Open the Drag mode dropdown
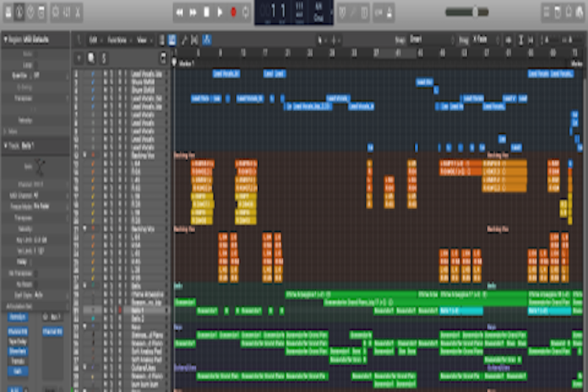Viewport: 588px width, 392px height. pos(483,39)
